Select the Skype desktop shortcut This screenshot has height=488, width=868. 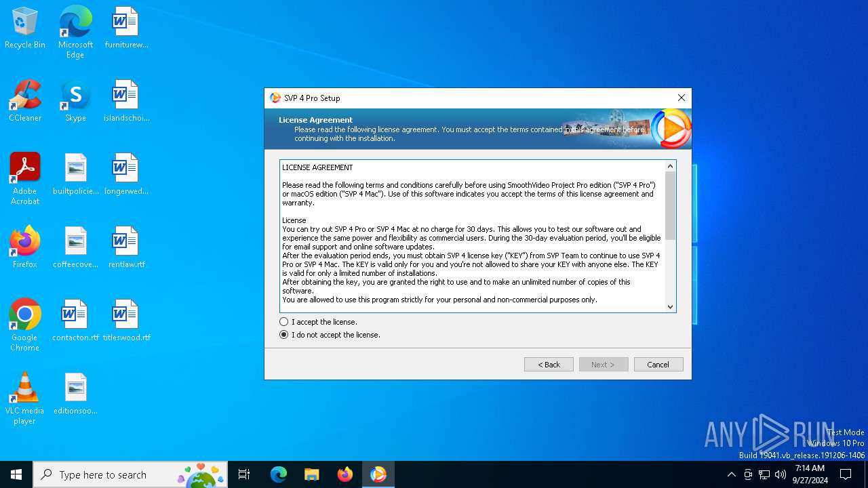point(75,102)
